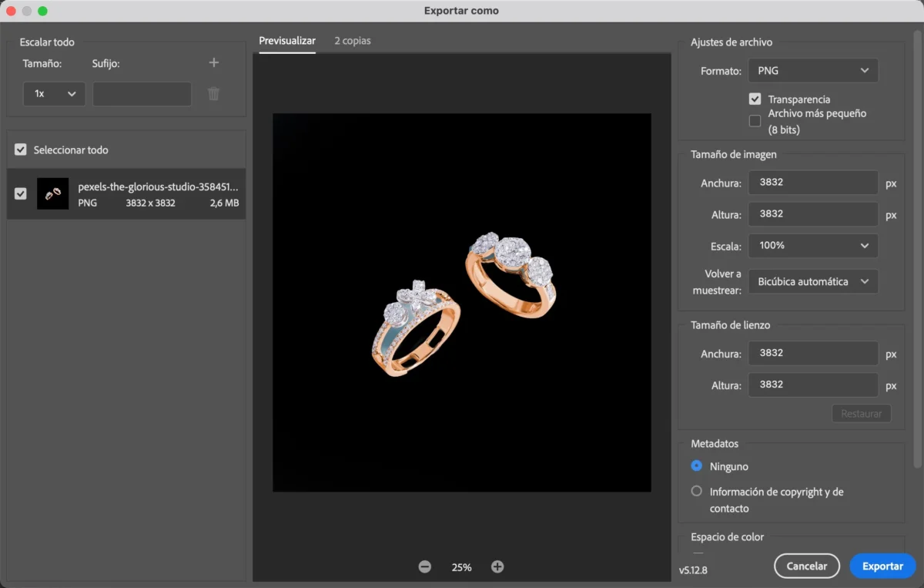Switch to the 2 copias tab

[353, 41]
